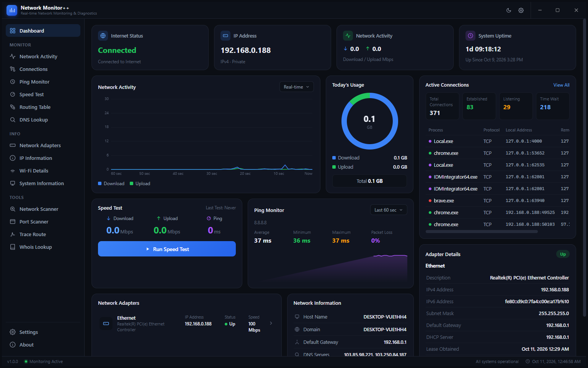Click View All connections link
This screenshot has width=588, height=368.
point(561,85)
